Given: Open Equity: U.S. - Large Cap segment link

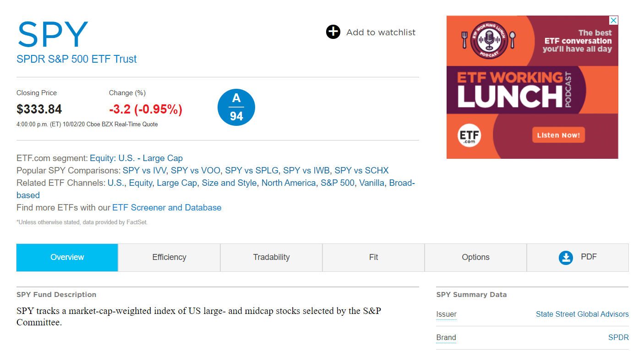Looking at the screenshot, I should point(136,158).
